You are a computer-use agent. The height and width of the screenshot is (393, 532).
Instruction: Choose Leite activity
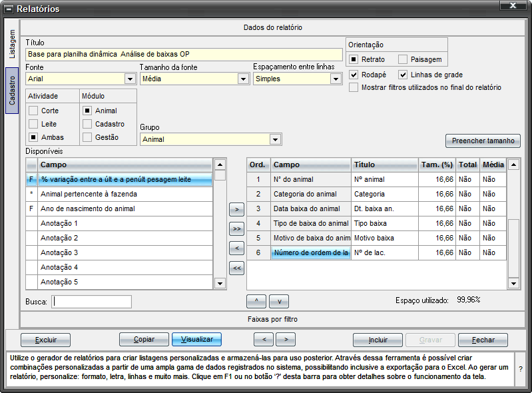pyautogui.click(x=33, y=124)
